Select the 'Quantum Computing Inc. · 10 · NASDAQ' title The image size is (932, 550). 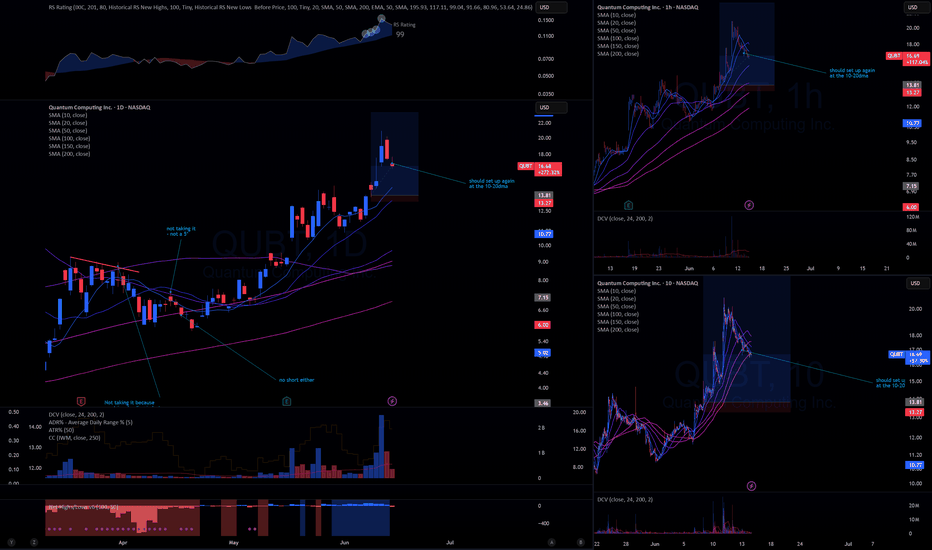point(647,283)
